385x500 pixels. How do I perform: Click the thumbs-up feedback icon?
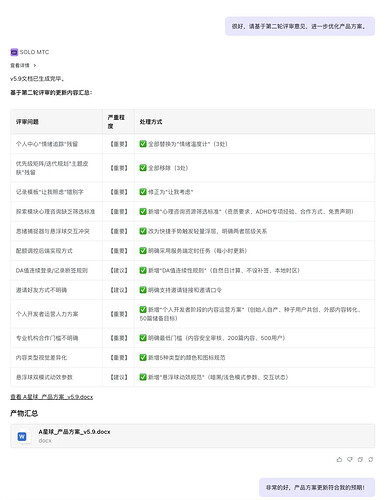tap(339, 459)
